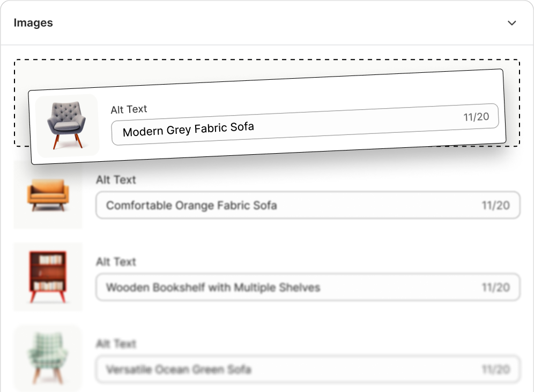Focus the Wooden Bookshelf alt text field
Screen dimensions: 534x392
[268, 288]
